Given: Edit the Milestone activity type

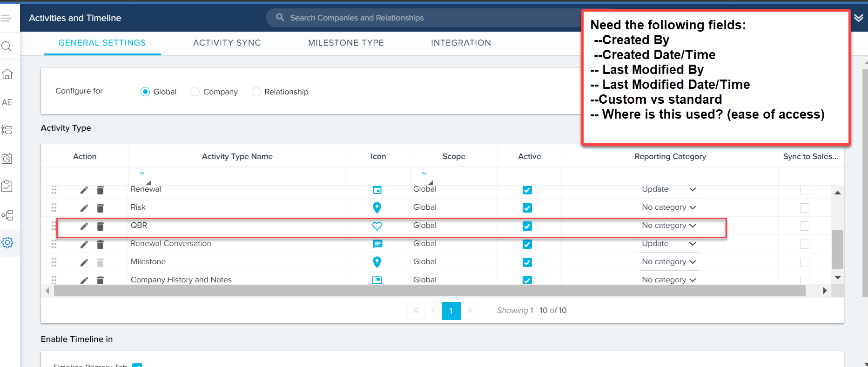Looking at the screenshot, I should coord(84,262).
